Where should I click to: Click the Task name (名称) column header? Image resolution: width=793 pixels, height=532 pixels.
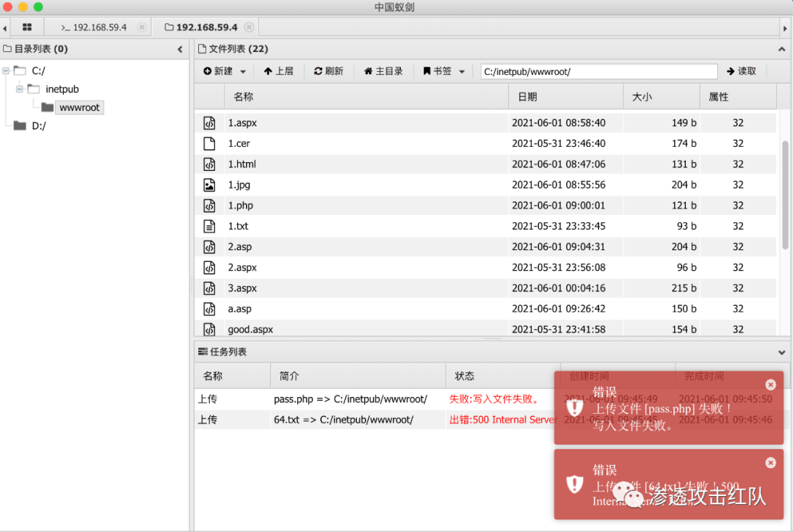coord(233,376)
